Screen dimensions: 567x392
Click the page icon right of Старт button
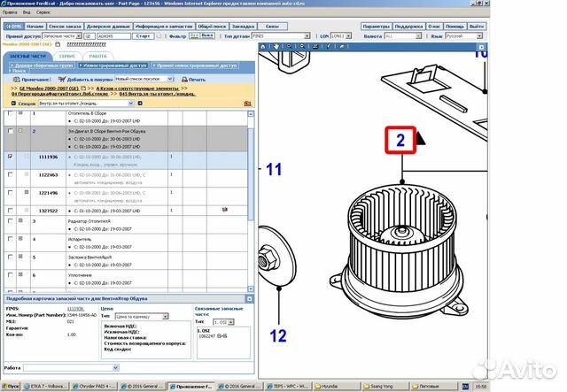click(x=159, y=35)
